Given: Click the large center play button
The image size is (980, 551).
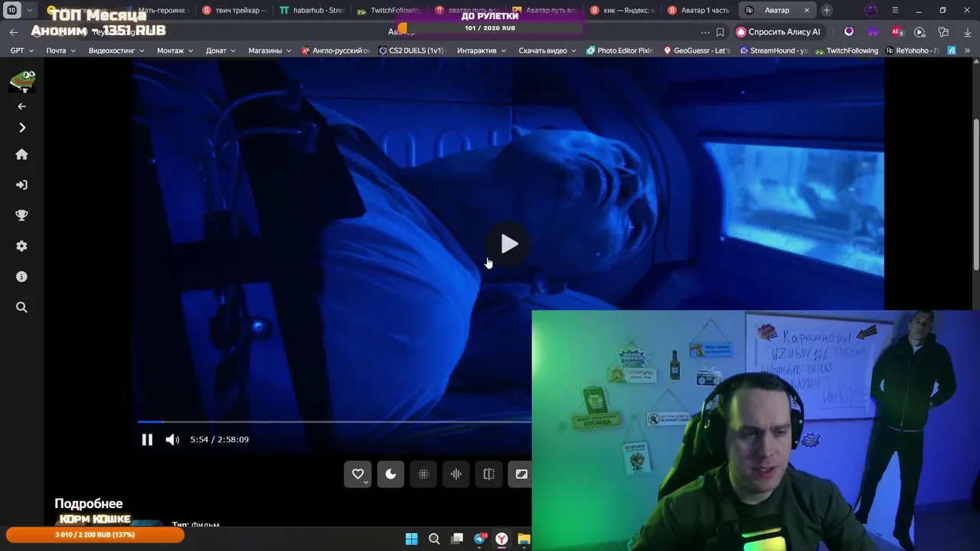Looking at the screenshot, I should 509,244.
